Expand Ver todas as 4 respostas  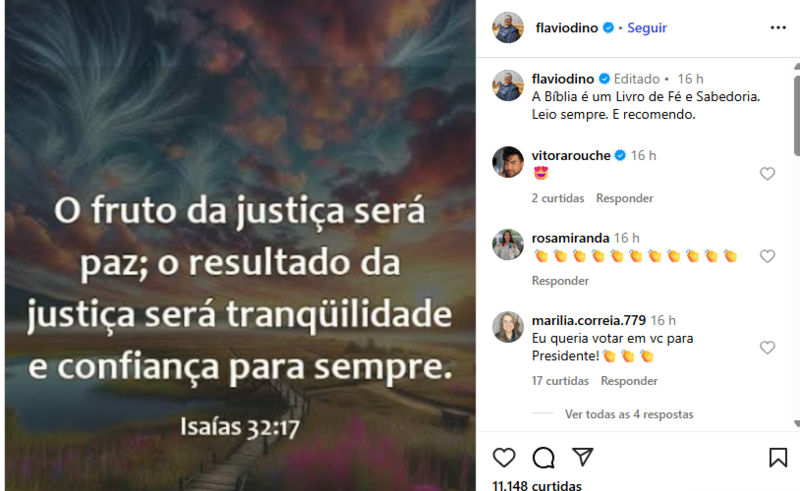pyautogui.click(x=629, y=414)
